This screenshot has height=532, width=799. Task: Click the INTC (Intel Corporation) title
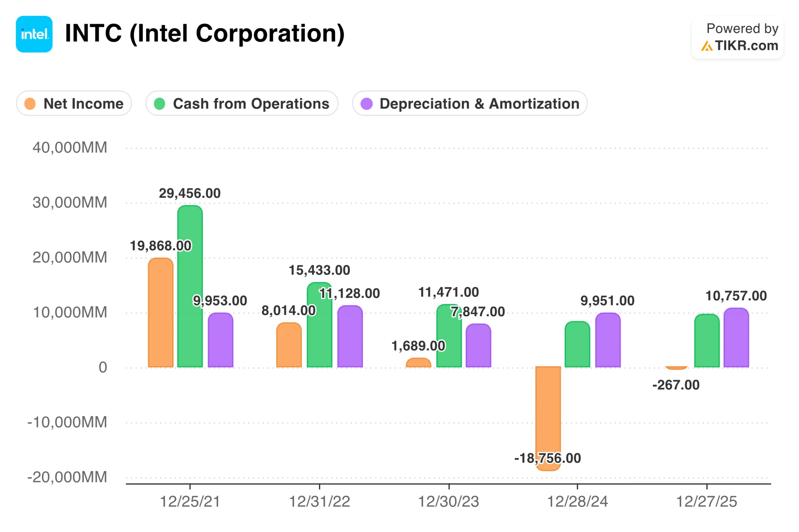click(x=204, y=34)
